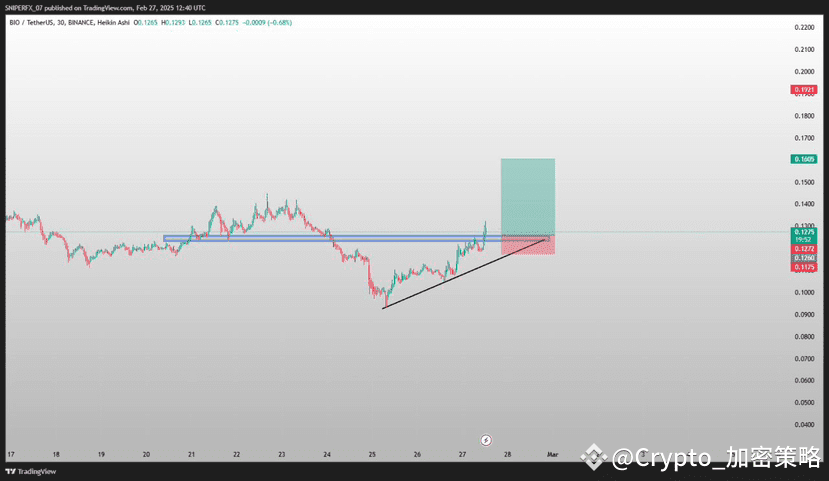
Task: Click the open value O0.1265
Action: click(145, 23)
